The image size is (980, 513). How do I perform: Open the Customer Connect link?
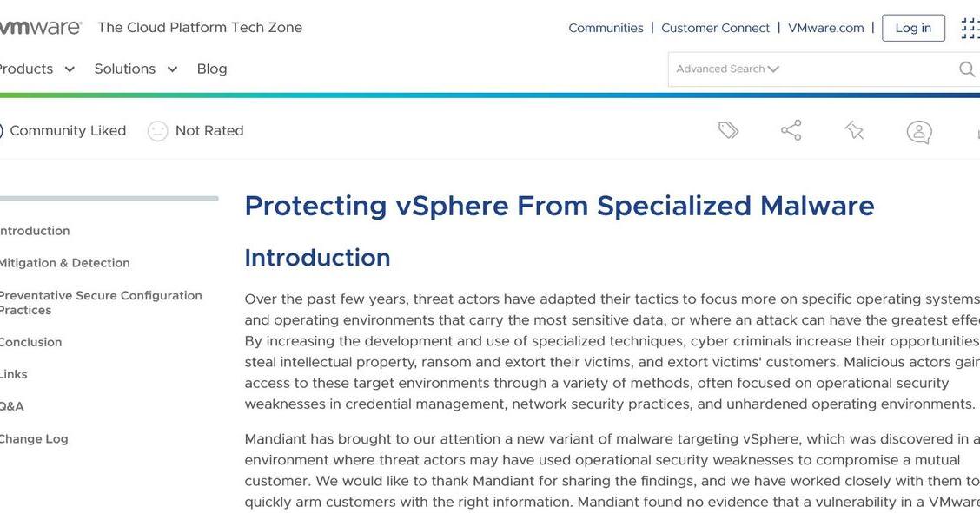click(715, 28)
